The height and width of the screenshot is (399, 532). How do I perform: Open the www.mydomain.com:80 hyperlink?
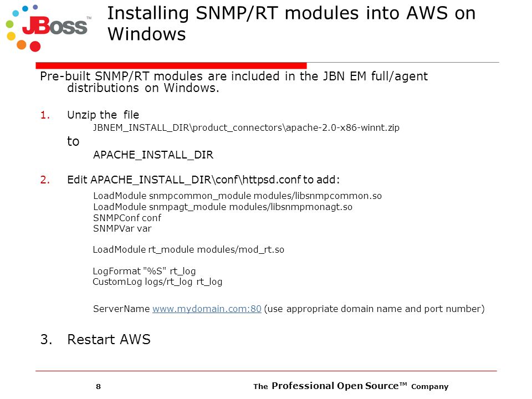click(207, 309)
